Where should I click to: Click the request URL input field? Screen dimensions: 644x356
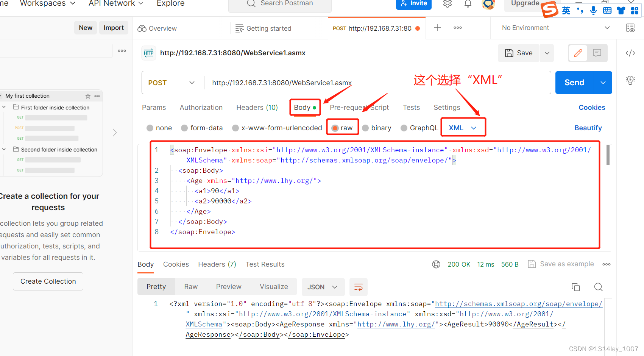point(377,83)
